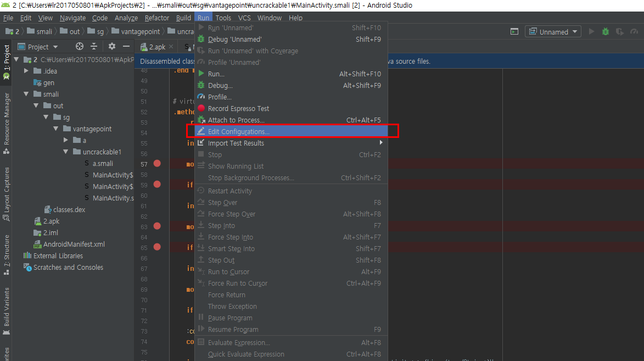Click the smali breadcrumb in navigation bar

tap(40, 32)
